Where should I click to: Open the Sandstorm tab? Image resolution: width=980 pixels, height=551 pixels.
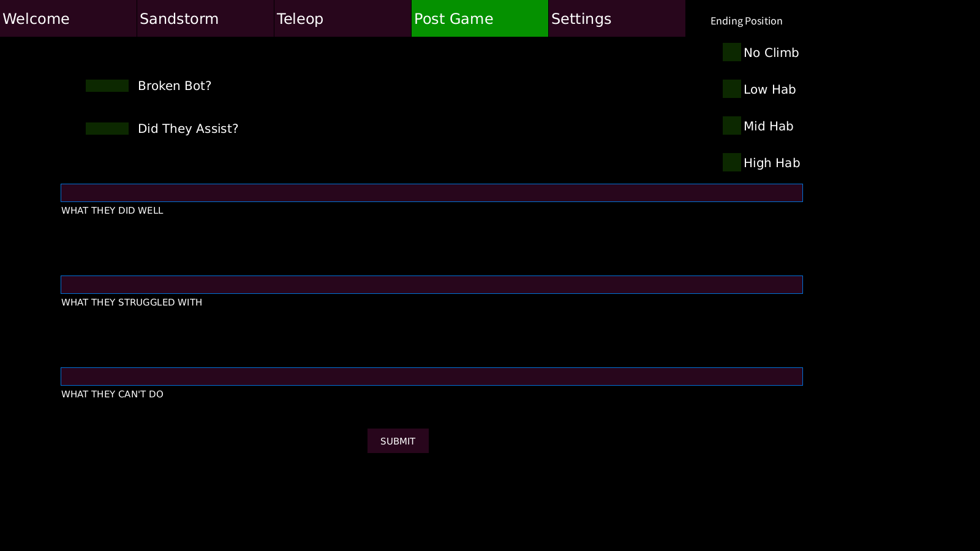[205, 18]
